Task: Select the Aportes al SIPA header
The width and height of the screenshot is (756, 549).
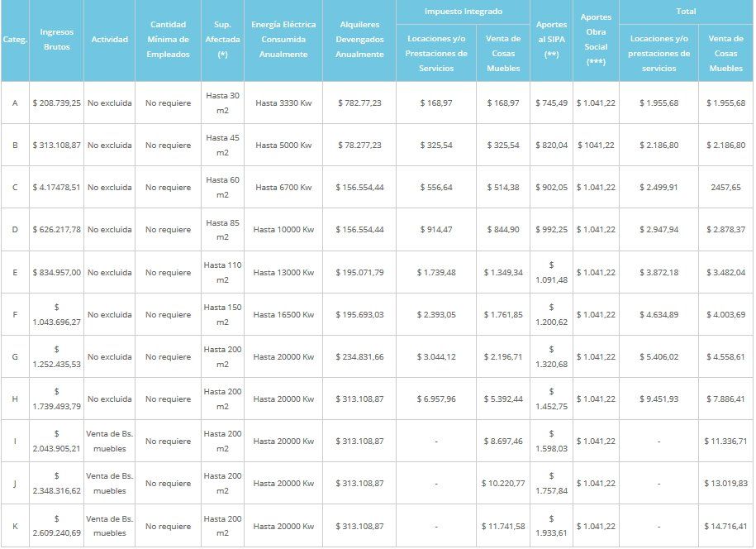Action: (551, 40)
